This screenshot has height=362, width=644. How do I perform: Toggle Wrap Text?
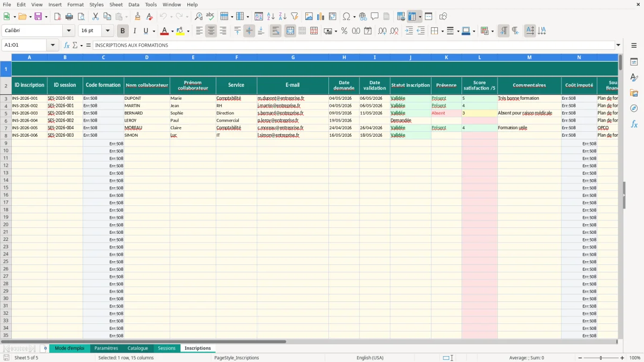coord(275,31)
